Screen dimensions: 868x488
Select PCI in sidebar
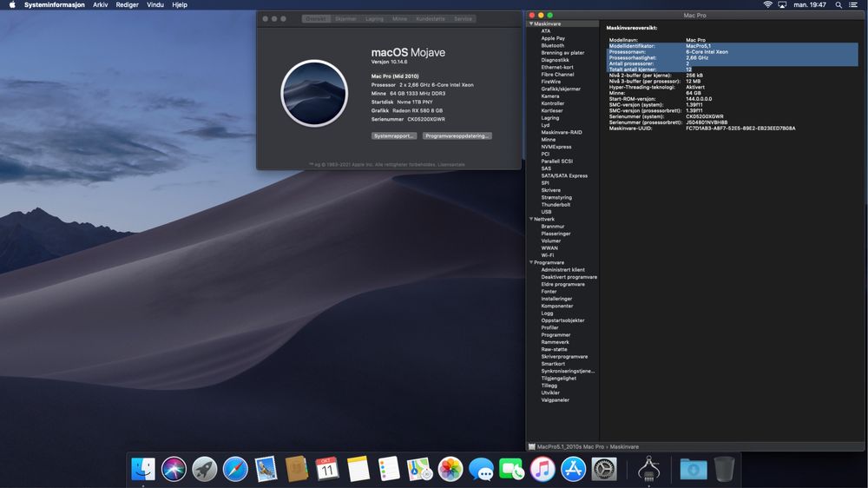click(545, 154)
